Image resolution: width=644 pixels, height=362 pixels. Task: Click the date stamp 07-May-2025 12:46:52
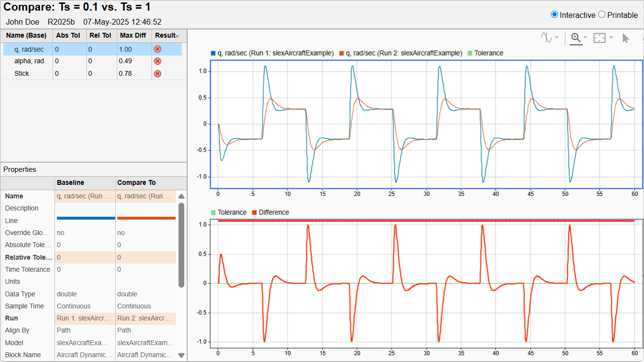click(122, 22)
